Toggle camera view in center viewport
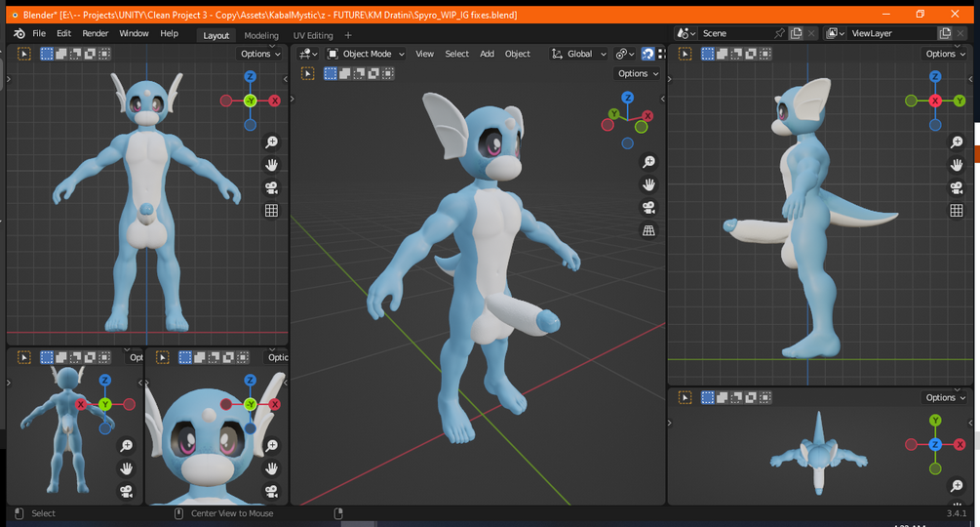The height and width of the screenshot is (527, 980). [648, 208]
